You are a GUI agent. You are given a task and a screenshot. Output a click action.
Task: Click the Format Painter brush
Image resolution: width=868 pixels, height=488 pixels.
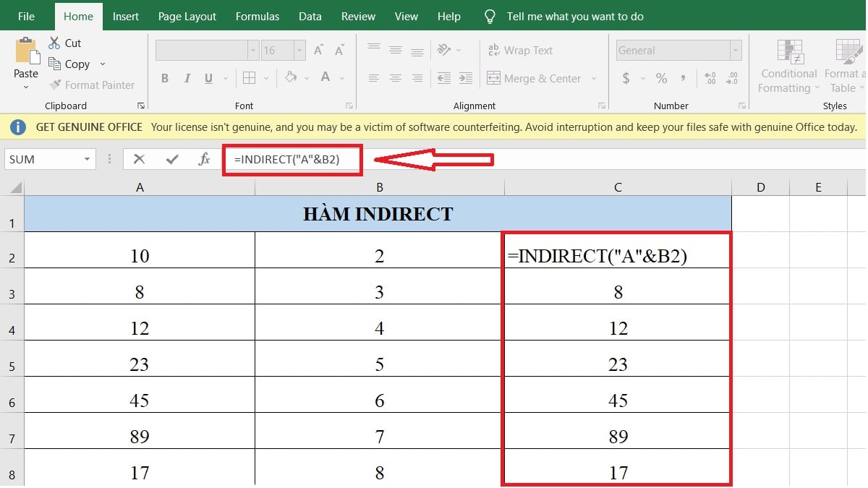click(x=55, y=85)
